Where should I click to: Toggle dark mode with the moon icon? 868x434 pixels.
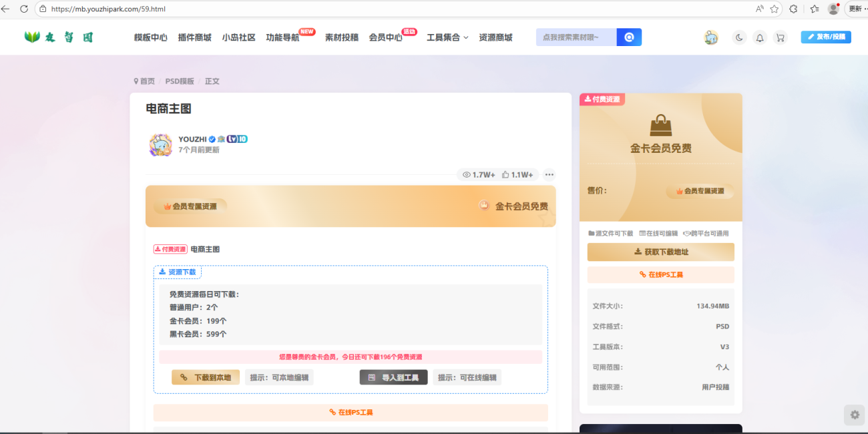tap(738, 37)
